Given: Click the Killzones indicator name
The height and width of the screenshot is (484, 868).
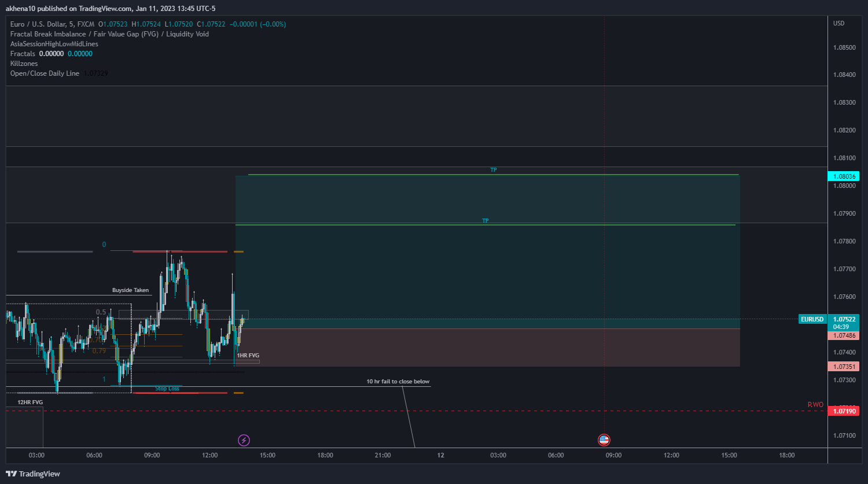Looking at the screenshot, I should click(x=24, y=64).
